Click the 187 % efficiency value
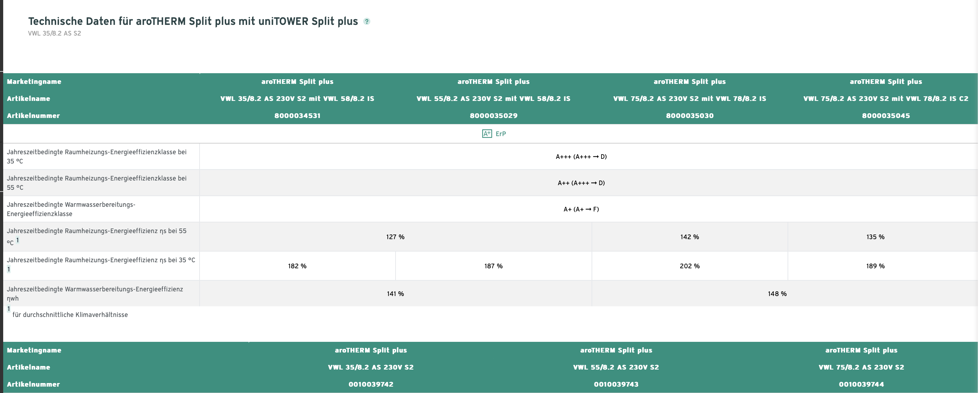Screen dimensions: 980x393 (x=494, y=266)
